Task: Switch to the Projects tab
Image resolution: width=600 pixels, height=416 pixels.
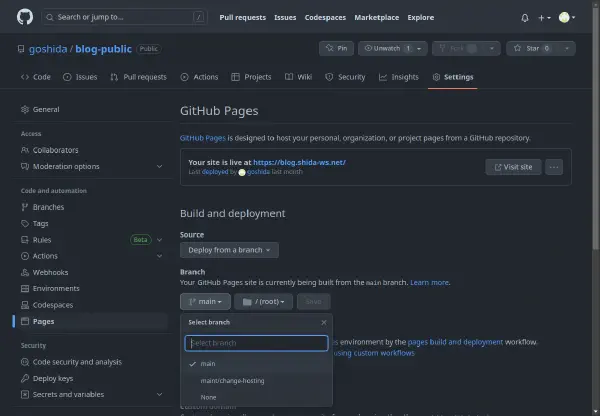Action: tap(251, 77)
